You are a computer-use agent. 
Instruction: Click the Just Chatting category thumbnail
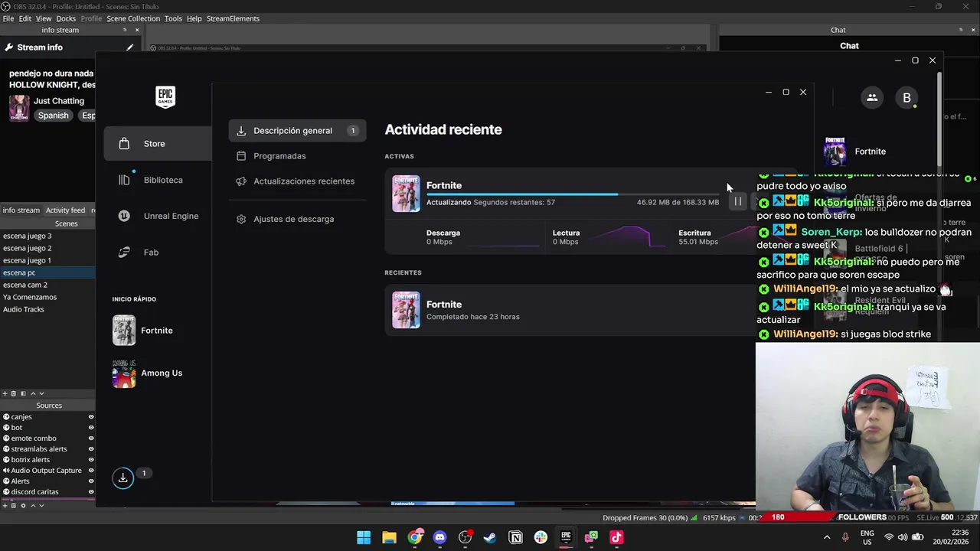19,108
